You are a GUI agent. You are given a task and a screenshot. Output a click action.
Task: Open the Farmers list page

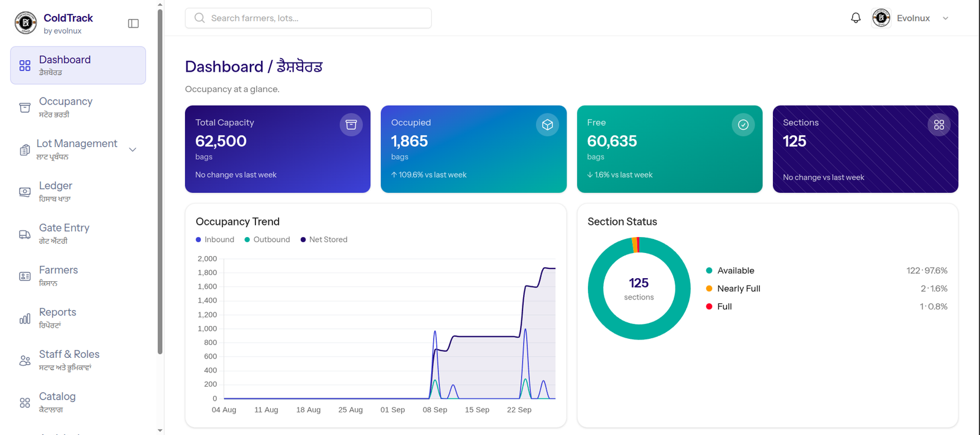click(78, 276)
